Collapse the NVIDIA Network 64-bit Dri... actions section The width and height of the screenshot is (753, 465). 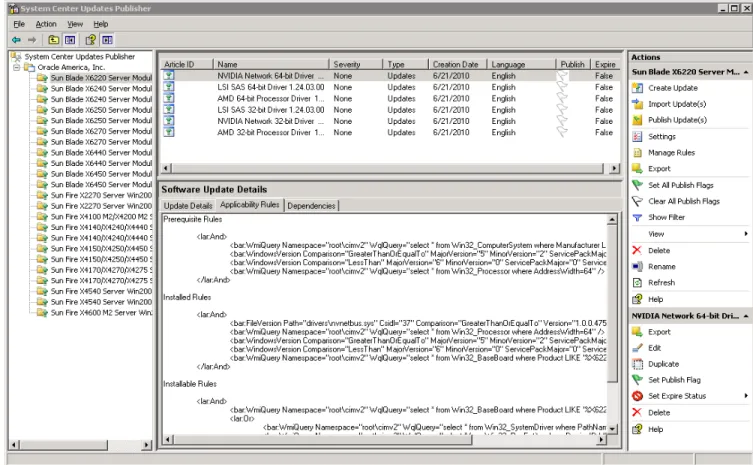point(746,316)
